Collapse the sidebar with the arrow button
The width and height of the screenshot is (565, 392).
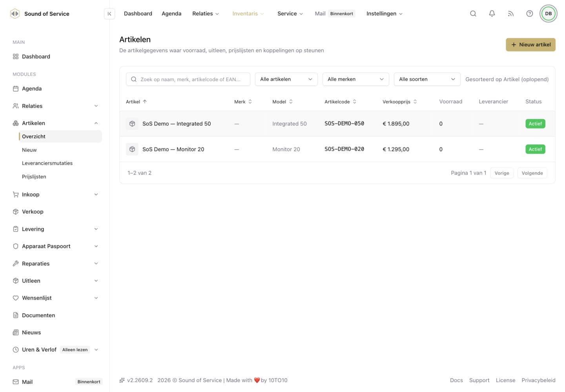(109, 14)
